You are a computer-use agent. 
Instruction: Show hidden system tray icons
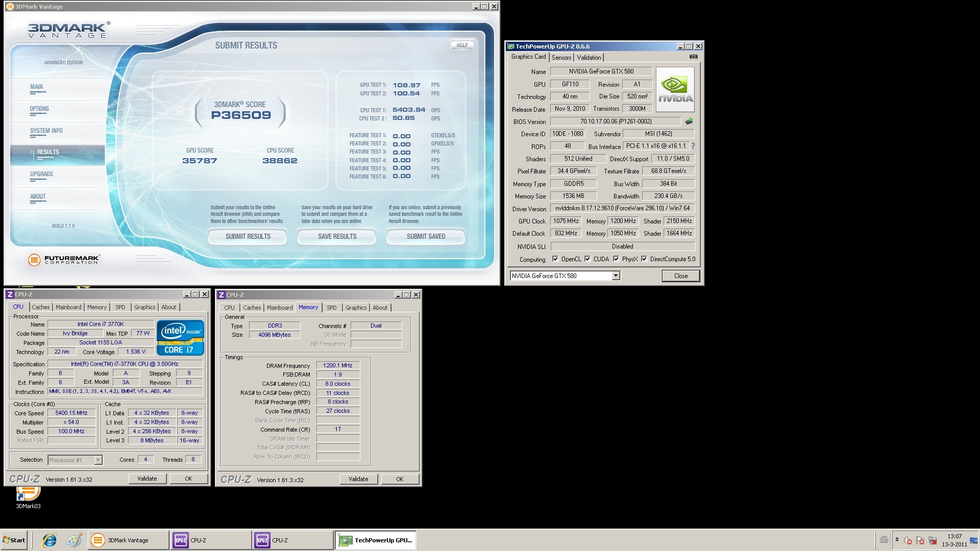click(897, 540)
